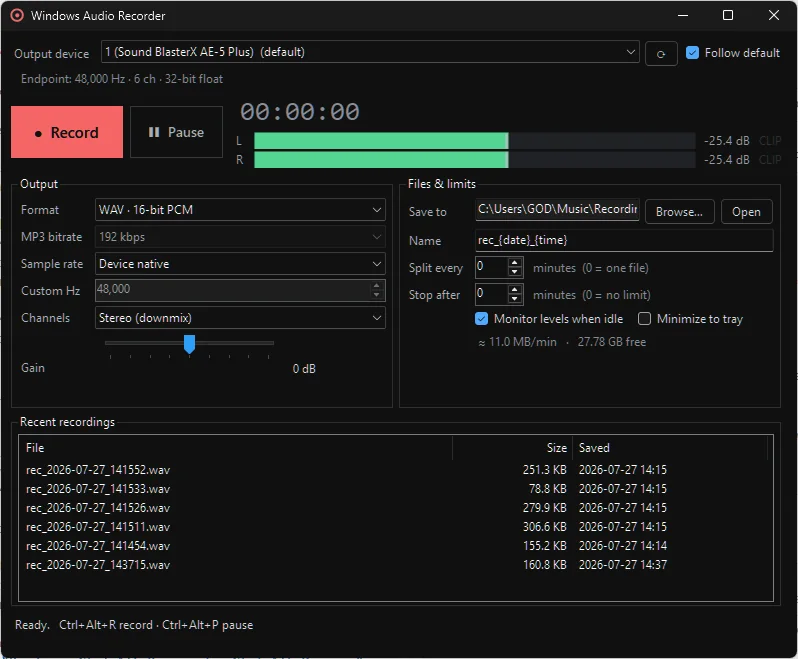Click the Name template field

pos(624,240)
